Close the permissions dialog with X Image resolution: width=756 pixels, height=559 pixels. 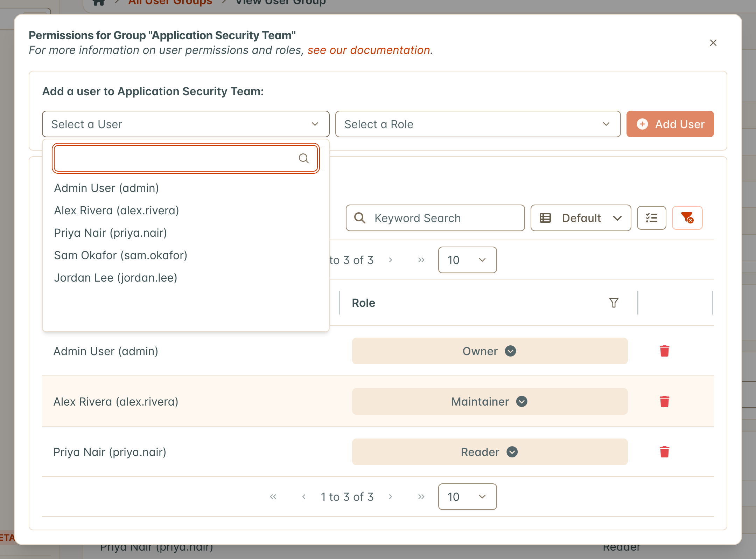[x=713, y=43]
